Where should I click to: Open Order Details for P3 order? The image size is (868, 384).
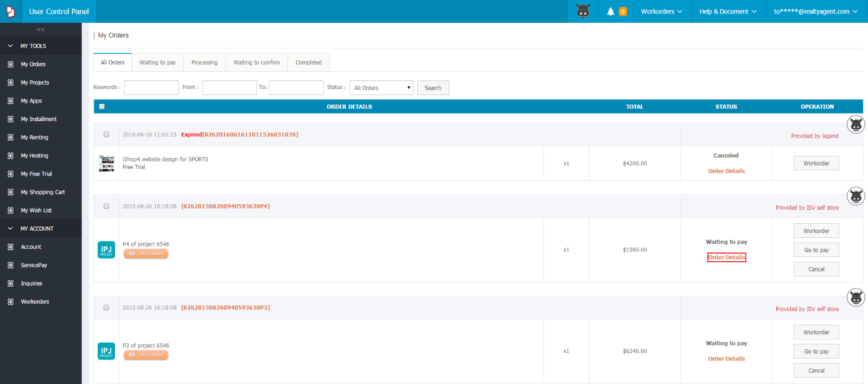click(726, 358)
